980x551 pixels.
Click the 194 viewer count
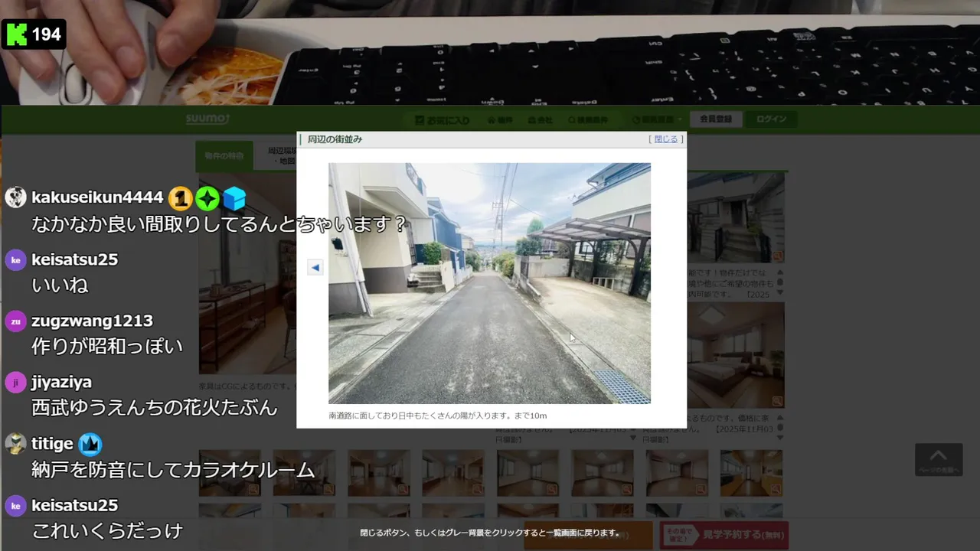46,34
